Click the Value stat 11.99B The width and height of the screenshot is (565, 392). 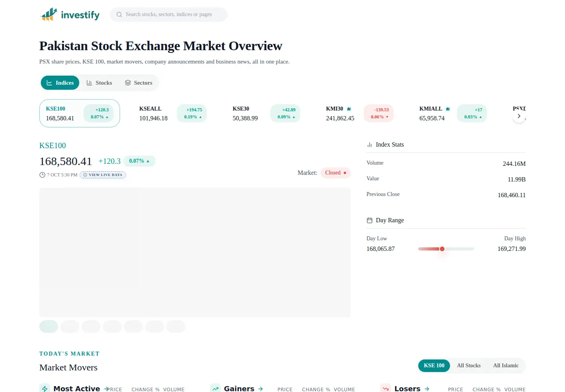tap(516, 180)
